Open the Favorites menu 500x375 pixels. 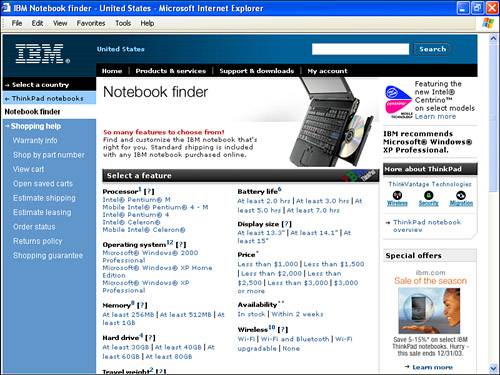coord(91,23)
